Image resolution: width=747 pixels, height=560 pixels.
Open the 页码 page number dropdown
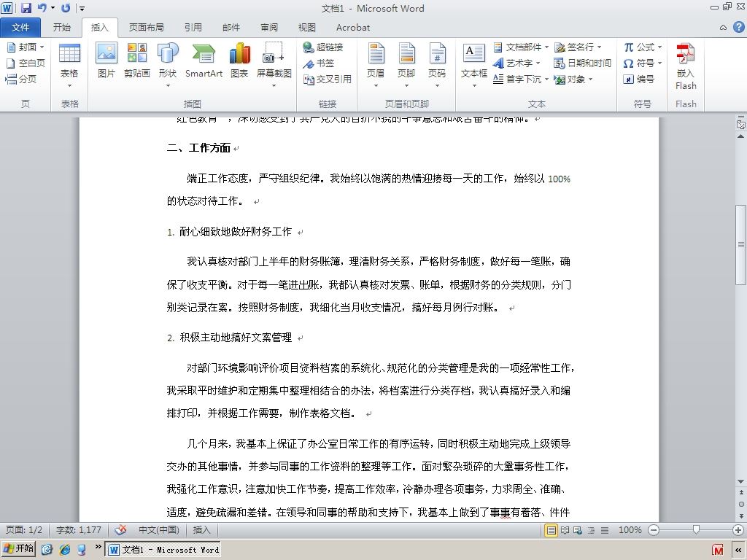tap(437, 66)
